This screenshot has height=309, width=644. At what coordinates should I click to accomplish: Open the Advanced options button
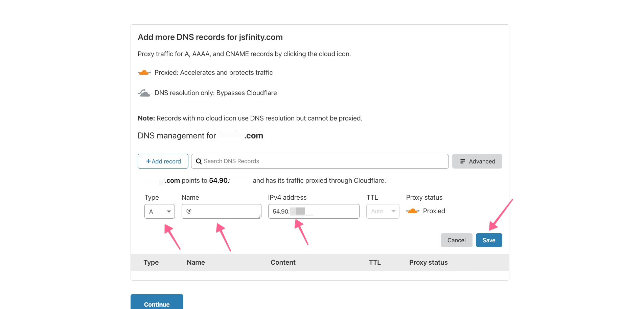[x=477, y=161]
